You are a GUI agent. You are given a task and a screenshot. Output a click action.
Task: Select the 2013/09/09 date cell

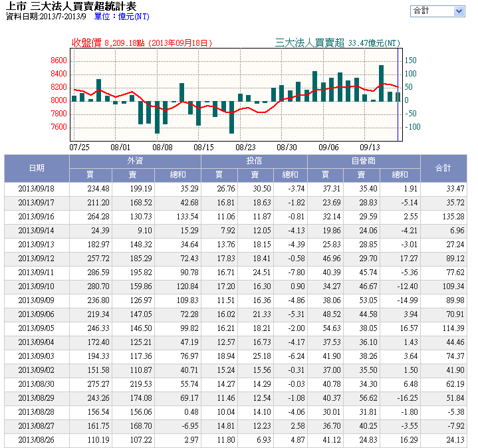tap(37, 300)
